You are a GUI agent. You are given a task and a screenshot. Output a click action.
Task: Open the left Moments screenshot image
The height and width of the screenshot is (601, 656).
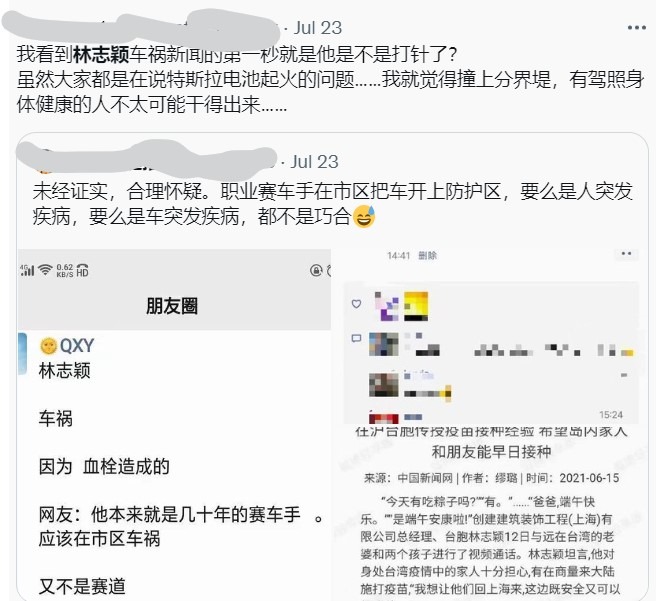174,425
